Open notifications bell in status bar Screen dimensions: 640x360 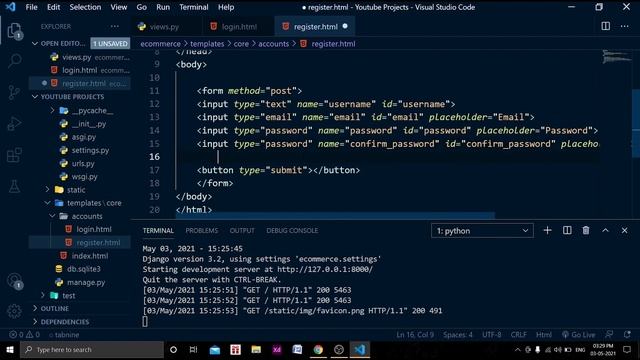(x=627, y=335)
